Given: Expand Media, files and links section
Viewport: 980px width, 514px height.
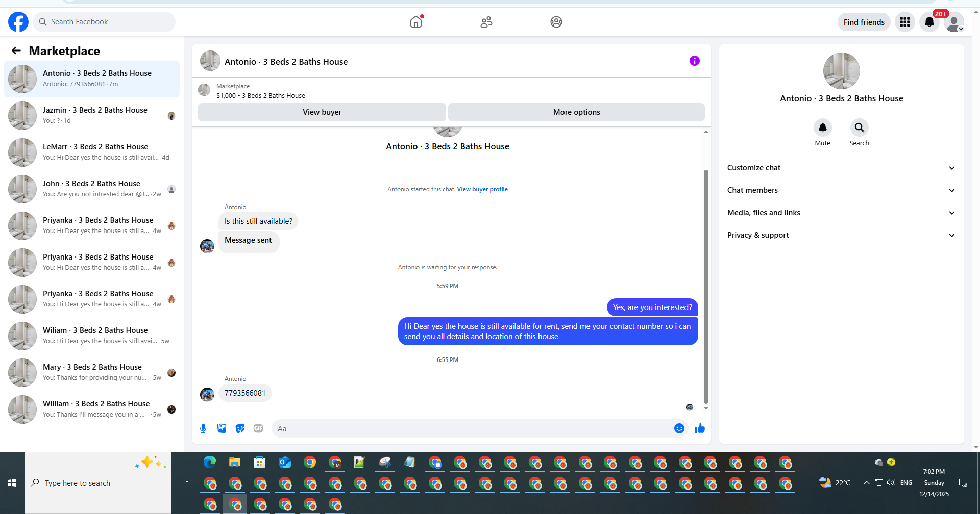Looking at the screenshot, I should tap(841, 213).
